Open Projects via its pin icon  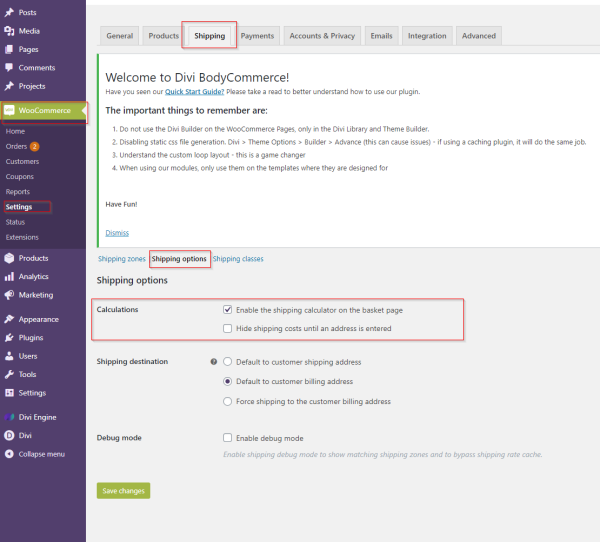pos(9,86)
